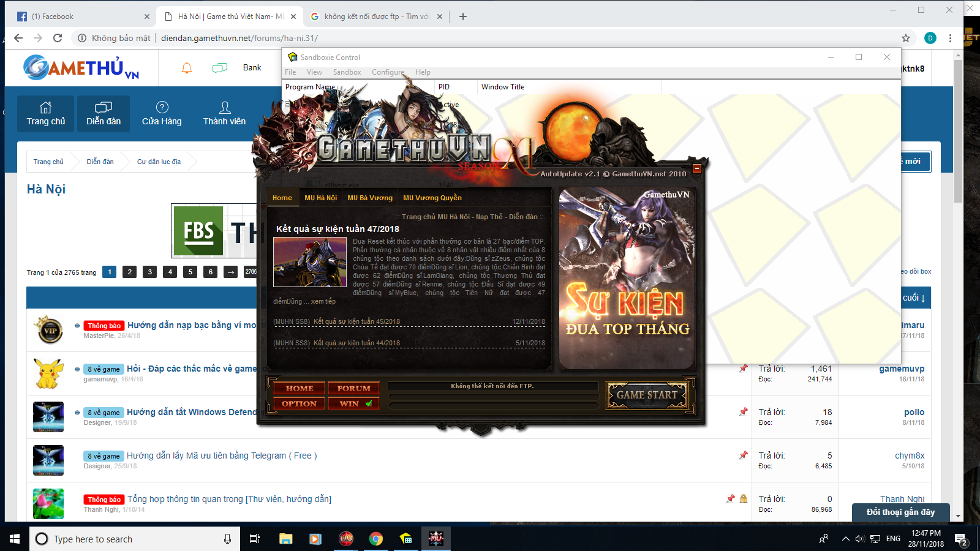980x551 pixels.
Task: Click VIP avatar of MasterPie
Action: click(48, 330)
